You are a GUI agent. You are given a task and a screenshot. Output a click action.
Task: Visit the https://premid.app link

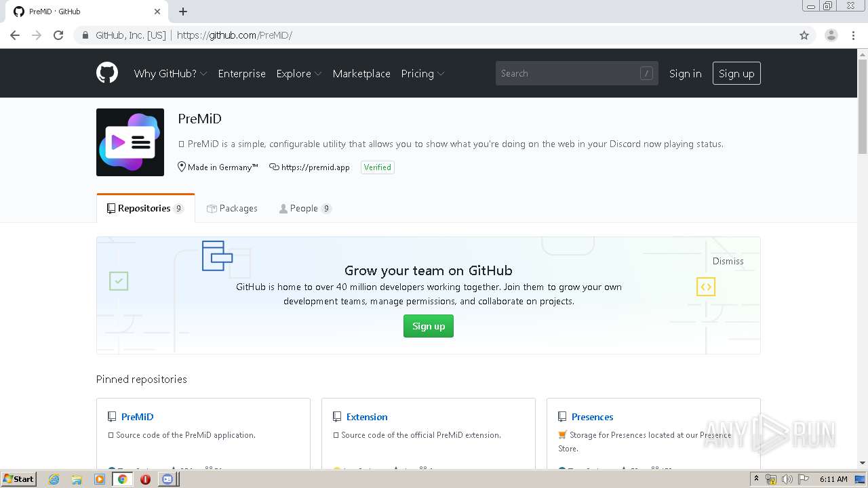point(315,167)
